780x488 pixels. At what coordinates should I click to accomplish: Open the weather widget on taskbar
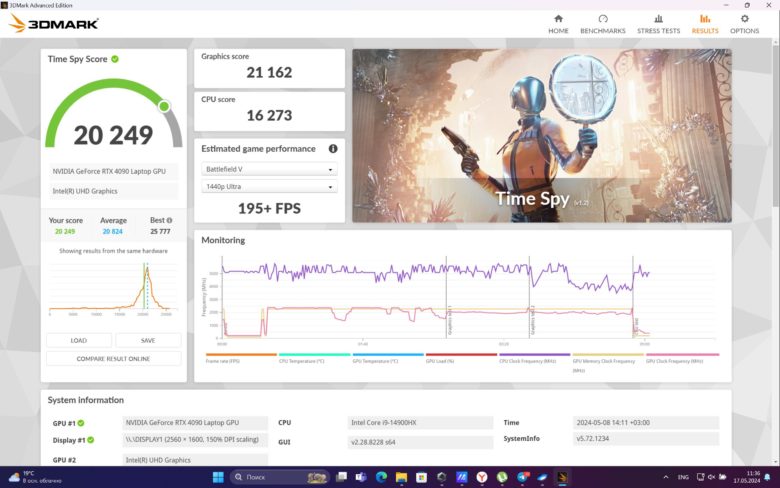click(35, 478)
